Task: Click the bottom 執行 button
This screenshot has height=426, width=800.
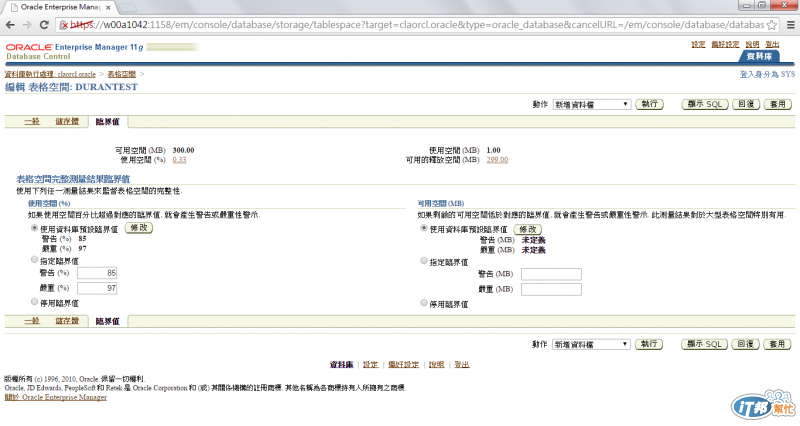Action: point(648,344)
